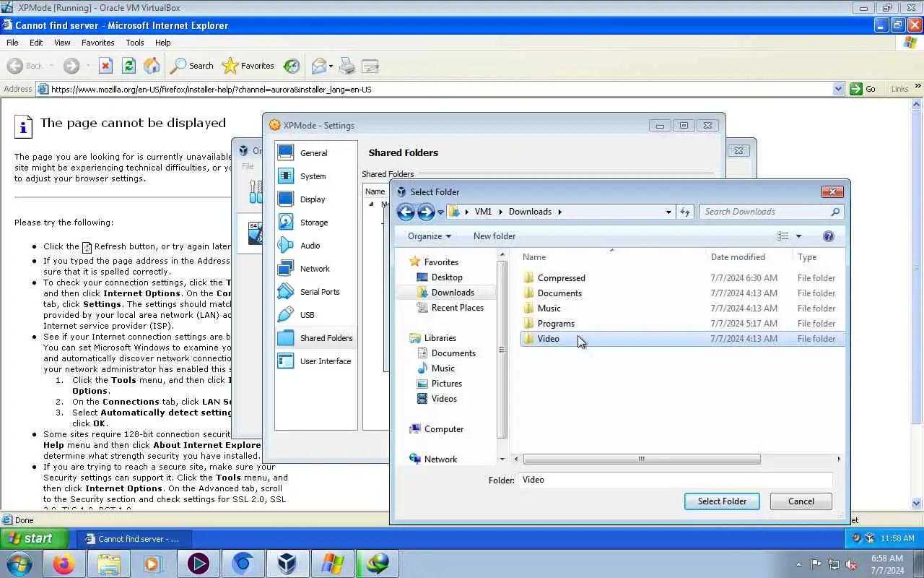The width and height of the screenshot is (924, 578).
Task: Open recent locations dropdown in Select Folder
Action: click(440, 212)
